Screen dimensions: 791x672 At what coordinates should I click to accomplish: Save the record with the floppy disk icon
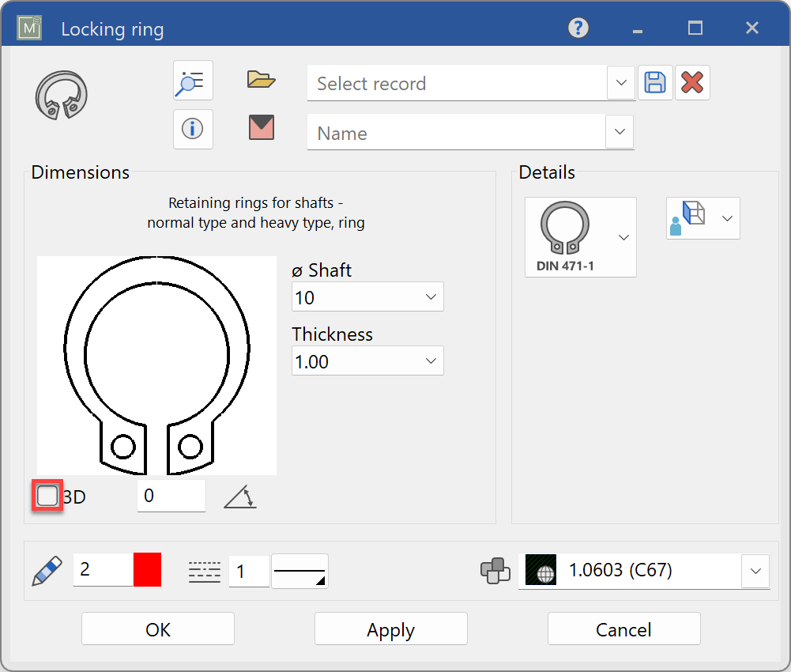coord(654,82)
